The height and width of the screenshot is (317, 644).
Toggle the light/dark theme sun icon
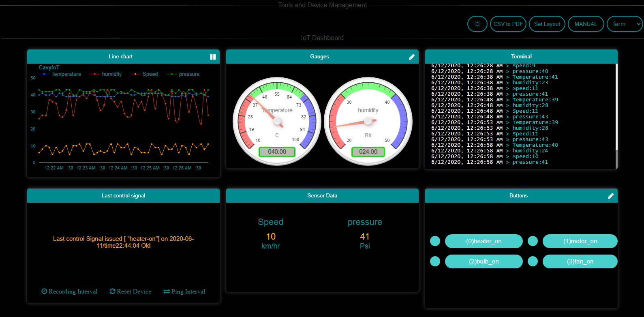[x=477, y=24]
